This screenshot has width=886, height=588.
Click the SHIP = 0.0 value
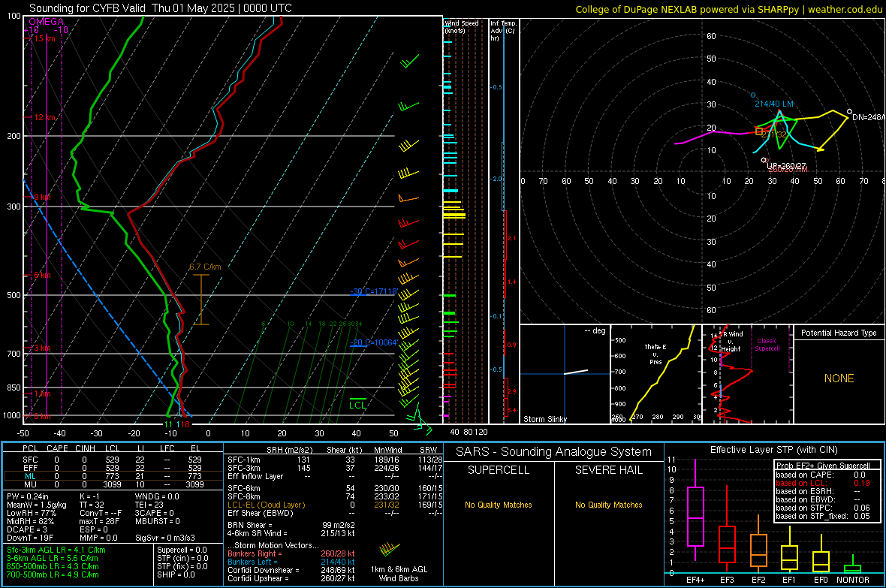176,575
